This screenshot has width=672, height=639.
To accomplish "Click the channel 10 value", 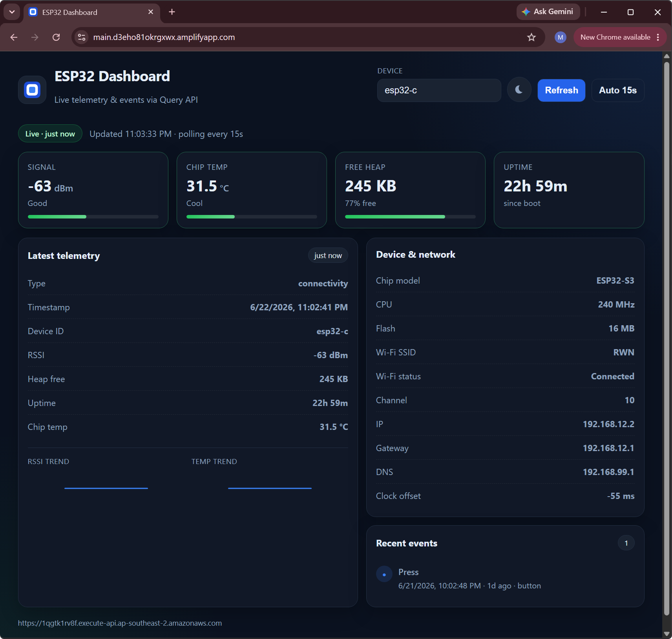I will tap(630, 401).
